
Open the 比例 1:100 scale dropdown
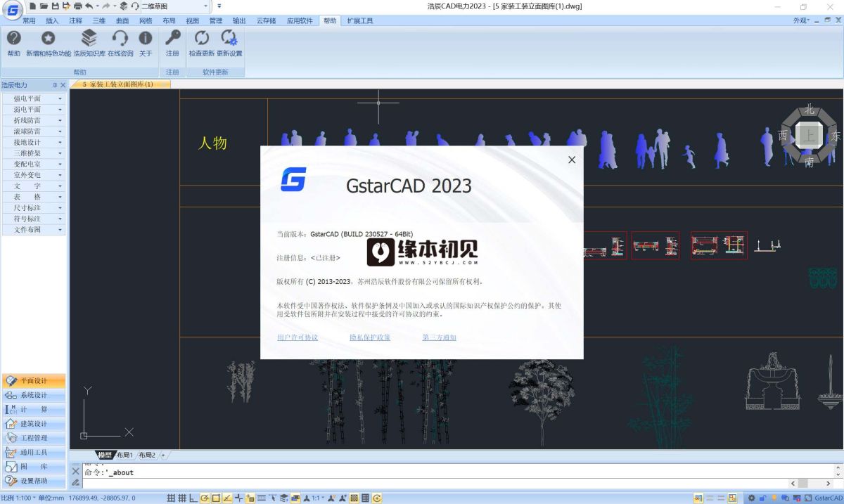(x=18, y=498)
